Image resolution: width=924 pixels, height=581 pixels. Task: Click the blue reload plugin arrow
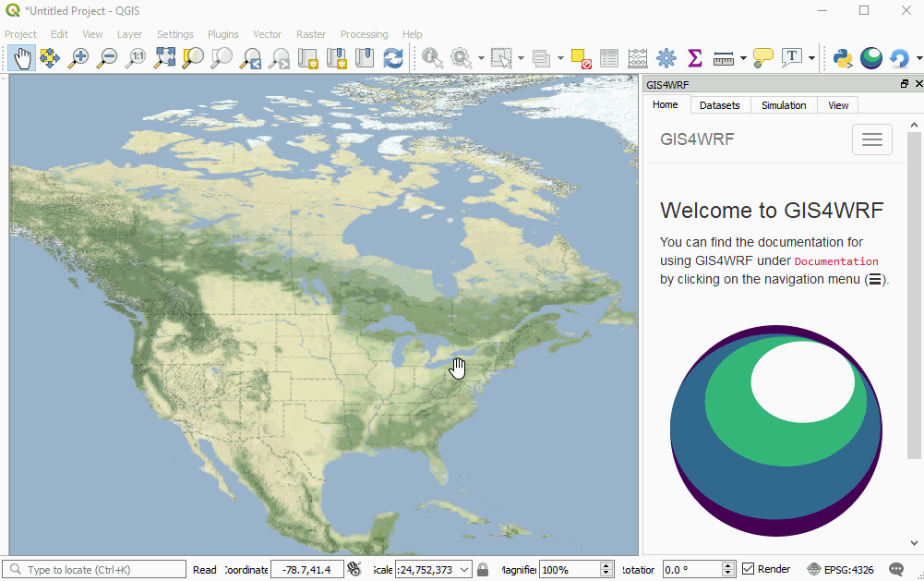point(899,58)
